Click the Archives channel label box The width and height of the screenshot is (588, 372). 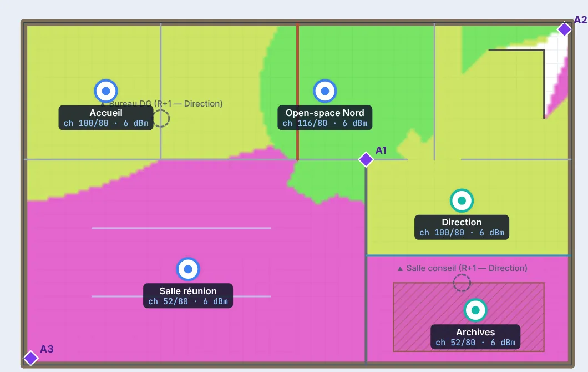(475, 337)
